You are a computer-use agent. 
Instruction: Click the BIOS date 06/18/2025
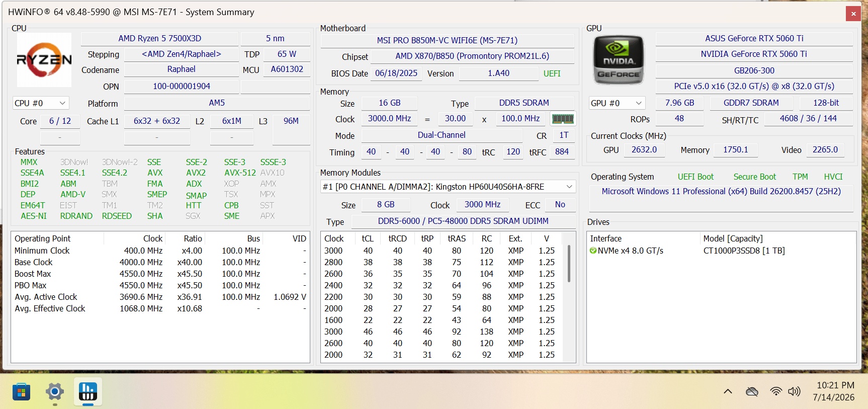396,73
